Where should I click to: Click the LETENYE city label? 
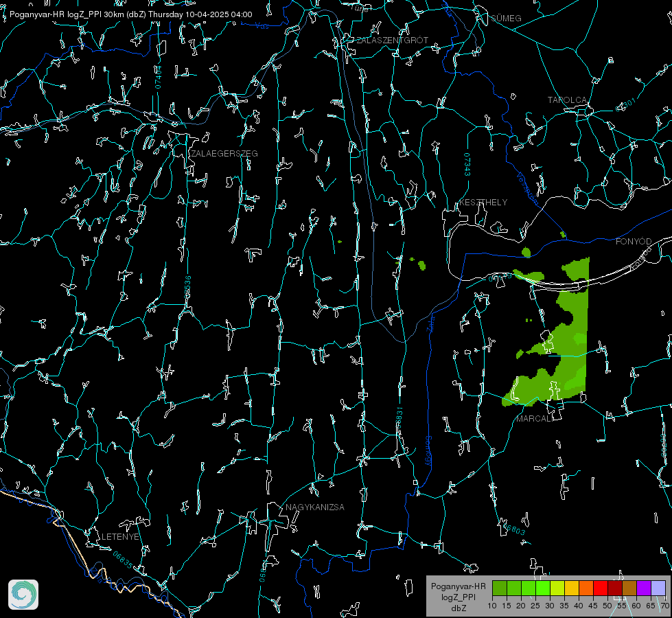120,537
